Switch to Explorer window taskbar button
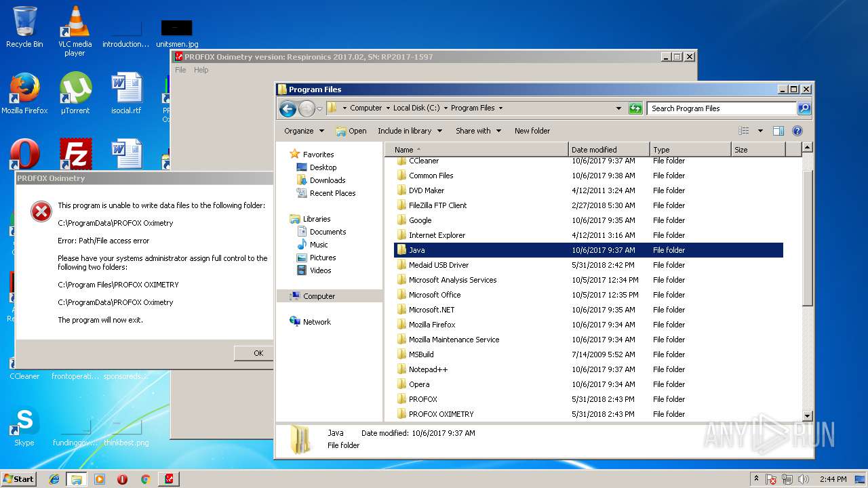 pos(76,479)
